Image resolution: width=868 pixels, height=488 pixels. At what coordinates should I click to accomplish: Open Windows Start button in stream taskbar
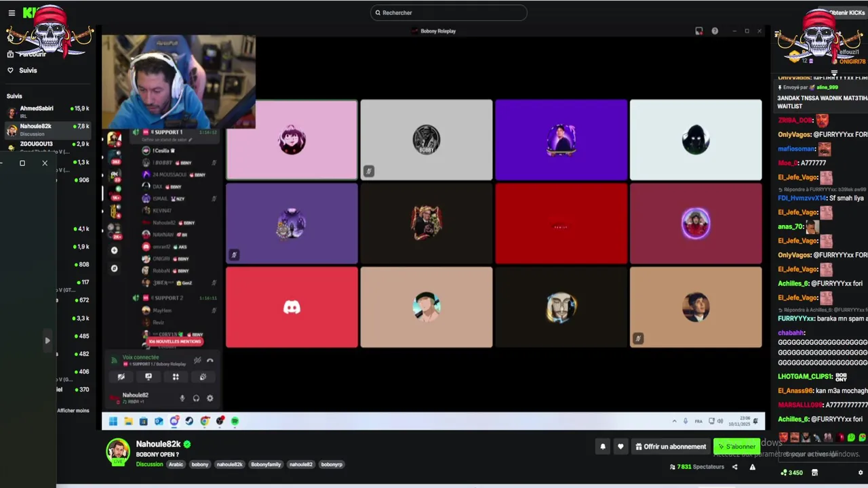113,422
